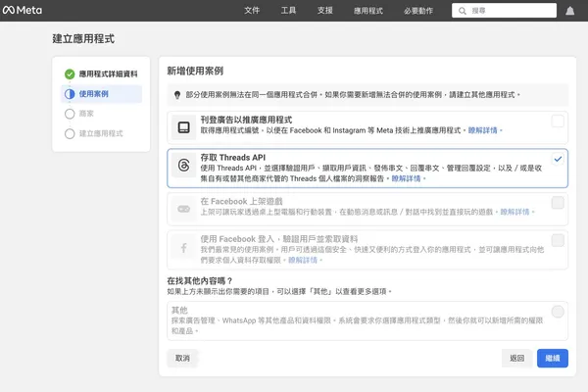
Task: Select the 商家 step label
Action: (86, 114)
